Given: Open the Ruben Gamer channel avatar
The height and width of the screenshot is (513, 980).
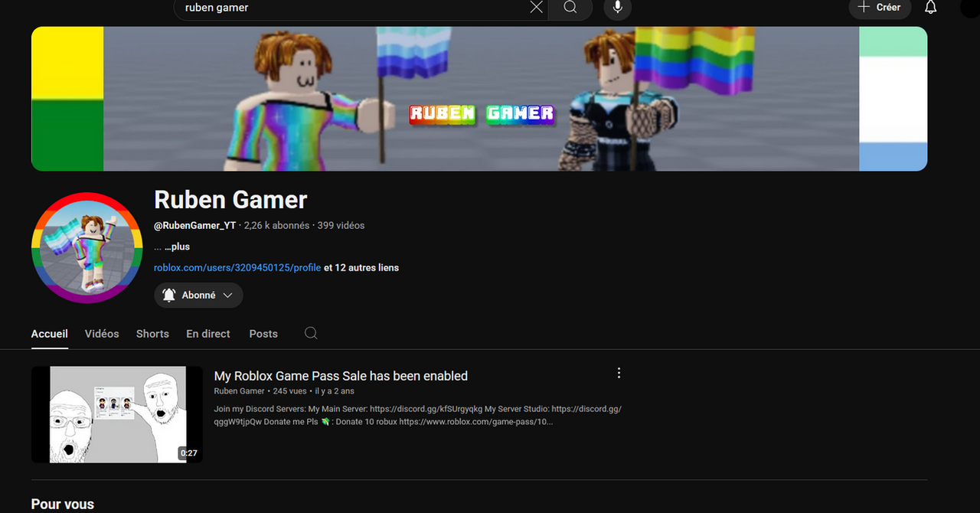Looking at the screenshot, I should click(x=87, y=247).
